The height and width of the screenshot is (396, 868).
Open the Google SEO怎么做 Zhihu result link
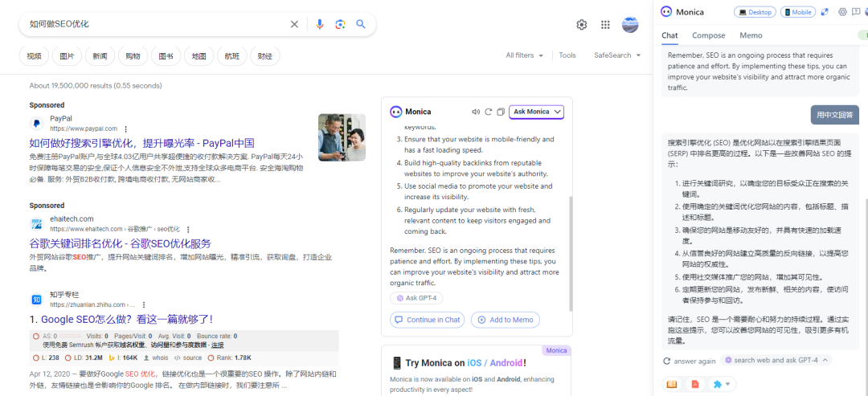[x=121, y=320]
